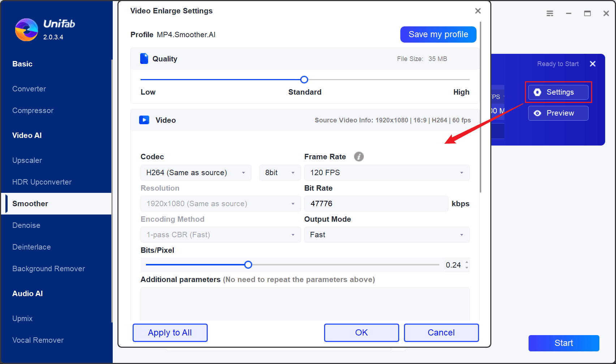Click the Bit Rate 47776 input field
616x364 pixels.
376,204
